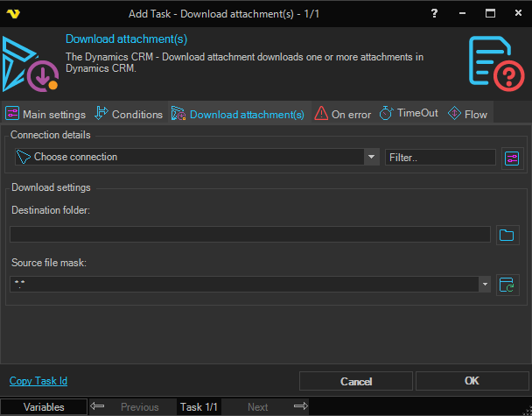
Task: Click the Filter text field
Action: pyautogui.click(x=440, y=157)
